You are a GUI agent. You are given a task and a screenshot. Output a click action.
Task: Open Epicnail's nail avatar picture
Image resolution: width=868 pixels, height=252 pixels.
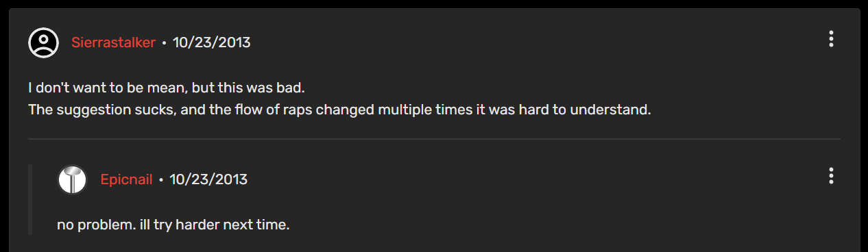tap(73, 180)
